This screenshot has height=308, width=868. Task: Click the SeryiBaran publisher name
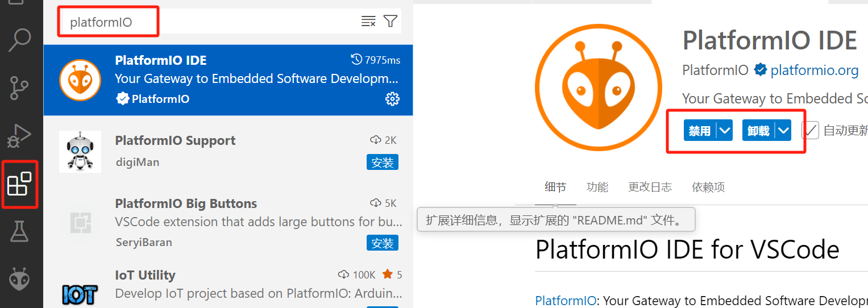click(x=143, y=242)
